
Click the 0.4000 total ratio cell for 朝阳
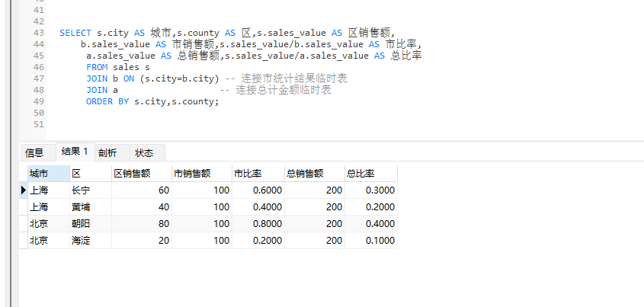pos(371,224)
